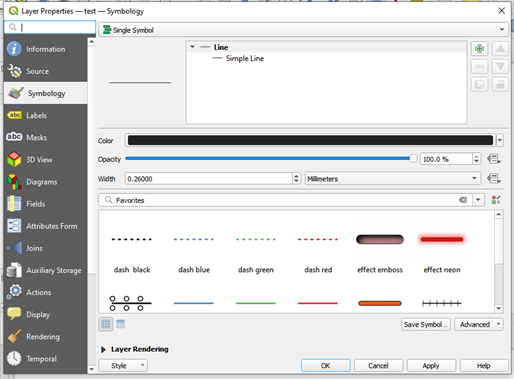Close the Layer Properties dialog
Image resolution: width=514 pixels, height=379 pixels.
[501, 11]
